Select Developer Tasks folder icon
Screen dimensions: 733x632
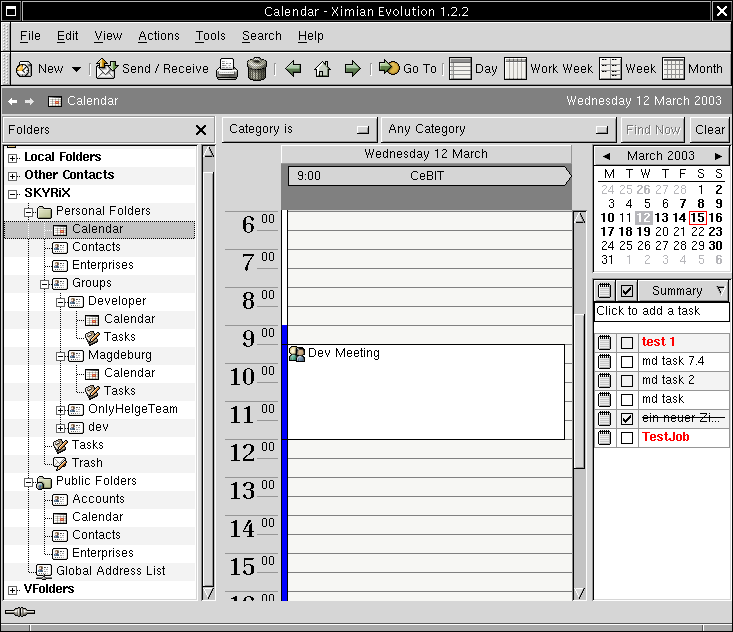pyautogui.click(x=92, y=337)
